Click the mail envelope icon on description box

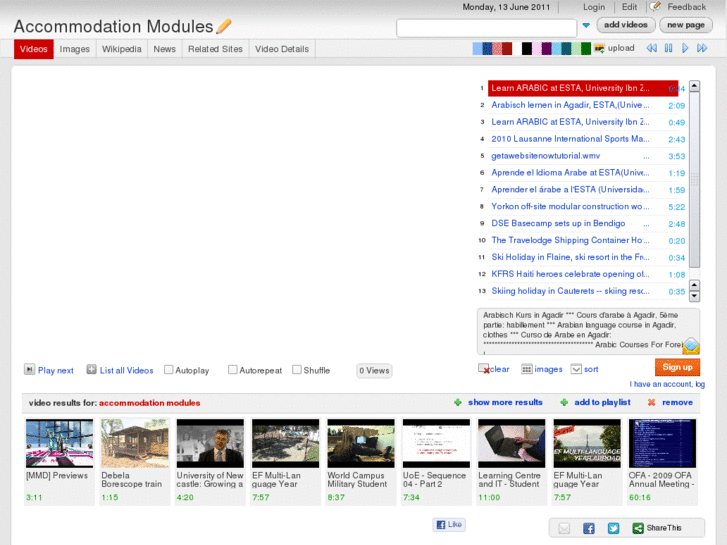[x=690, y=346]
